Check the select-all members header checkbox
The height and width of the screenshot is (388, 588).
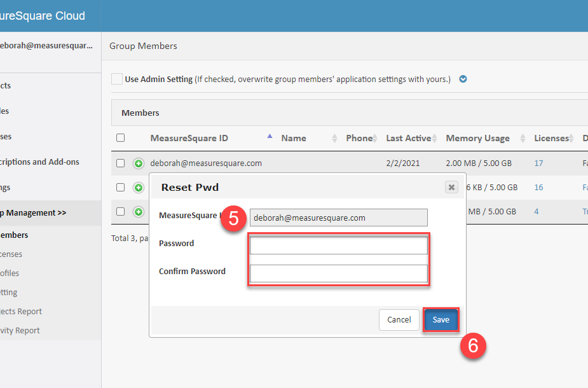(120, 138)
